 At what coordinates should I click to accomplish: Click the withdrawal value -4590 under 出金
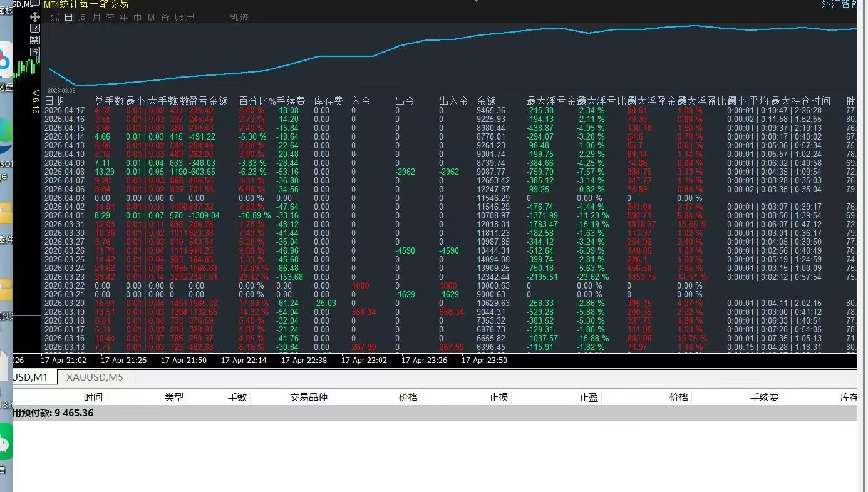405,250
